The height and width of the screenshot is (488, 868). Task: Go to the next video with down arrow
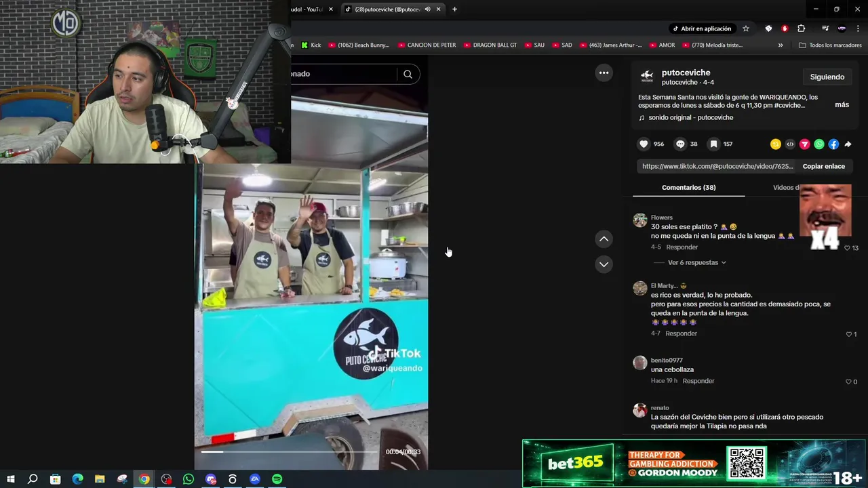pos(604,264)
